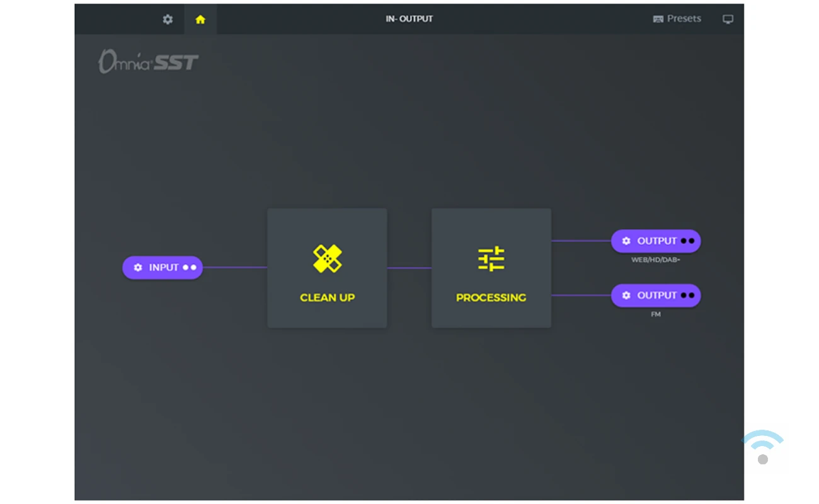Open the WEB/HD/DAB+ OUTPUT pill
The height and width of the screenshot is (504, 819).
pyautogui.click(x=656, y=241)
